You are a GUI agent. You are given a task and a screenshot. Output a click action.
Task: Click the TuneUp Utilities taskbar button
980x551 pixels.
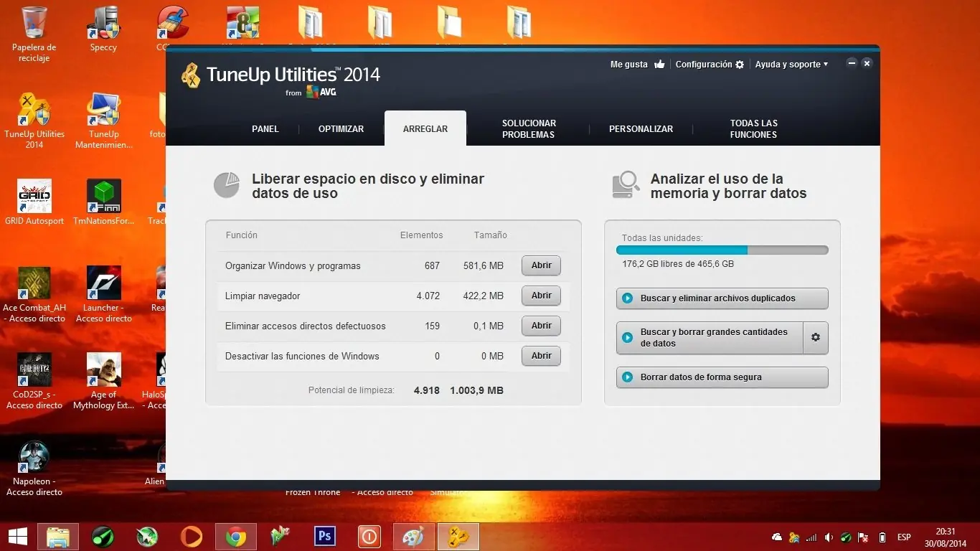[x=458, y=536]
